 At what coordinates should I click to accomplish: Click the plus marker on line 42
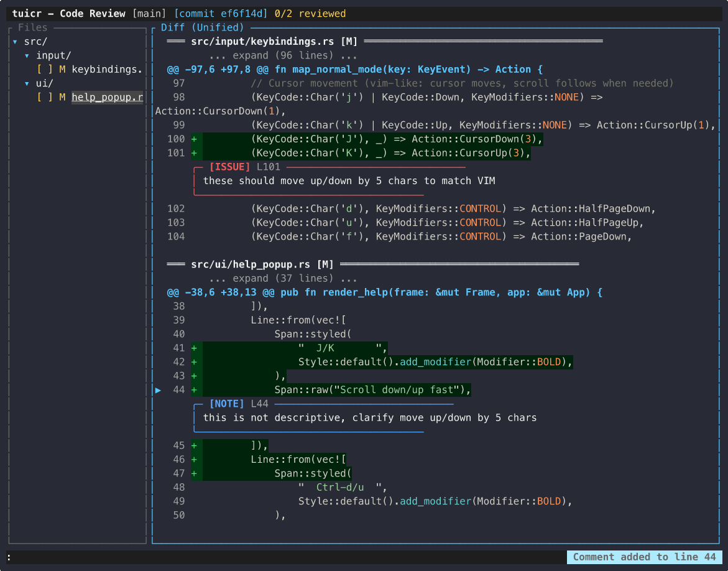coord(194,362)
